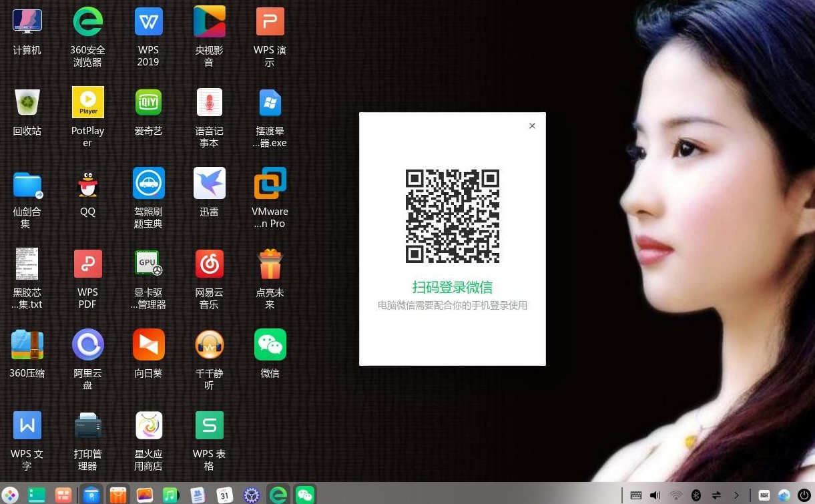Expand the hidden tray icons chevron
This screenshot has width=815, height=504.
(738, 495)
